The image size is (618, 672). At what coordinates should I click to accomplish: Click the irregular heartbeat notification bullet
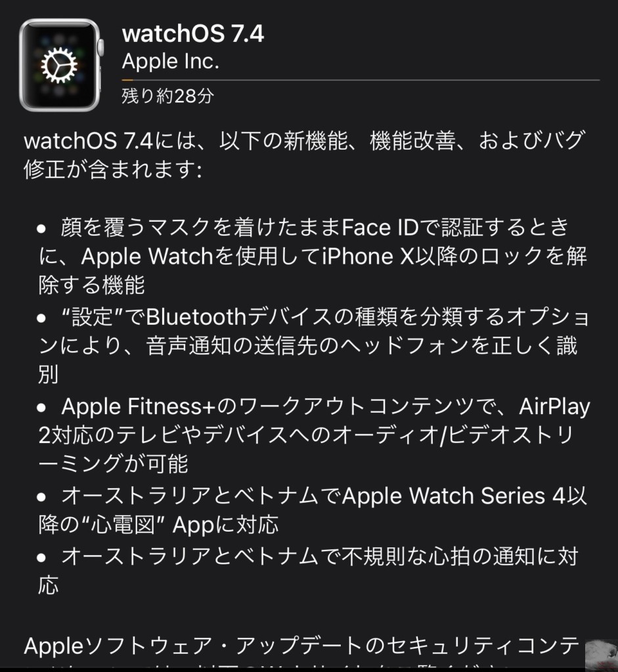point(309,570)
